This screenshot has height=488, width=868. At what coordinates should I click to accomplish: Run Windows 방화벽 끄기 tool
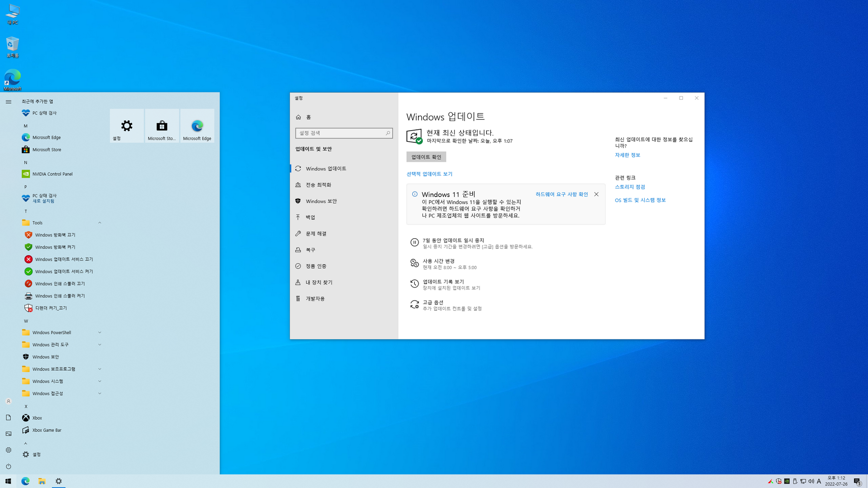click(61, 235)
